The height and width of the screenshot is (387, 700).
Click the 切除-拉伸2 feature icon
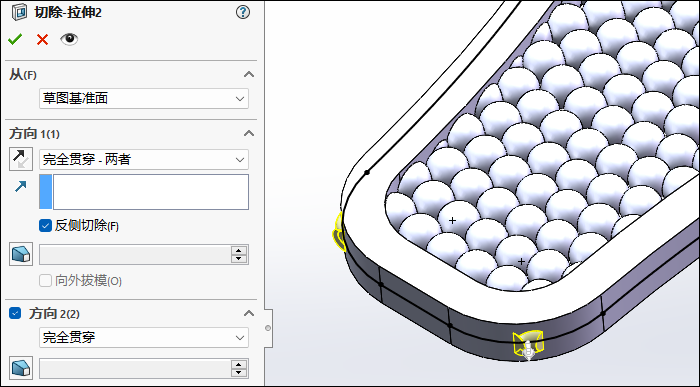coord(20,12)
